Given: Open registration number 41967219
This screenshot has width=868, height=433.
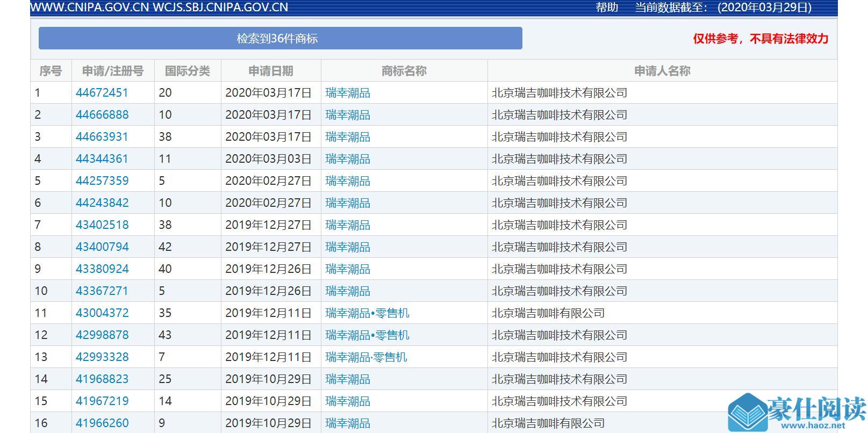Looking at the screenshot, I should (102, 401).
